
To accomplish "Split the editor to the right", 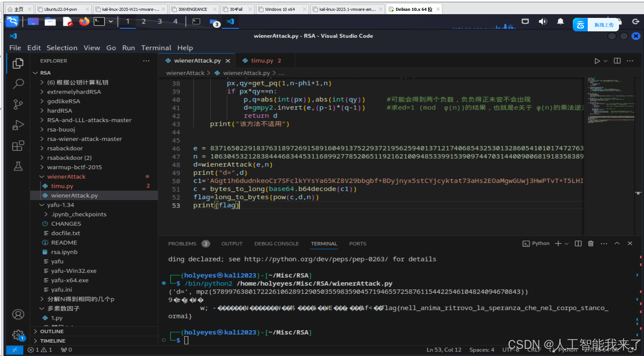I will click(x=617, y=61).
